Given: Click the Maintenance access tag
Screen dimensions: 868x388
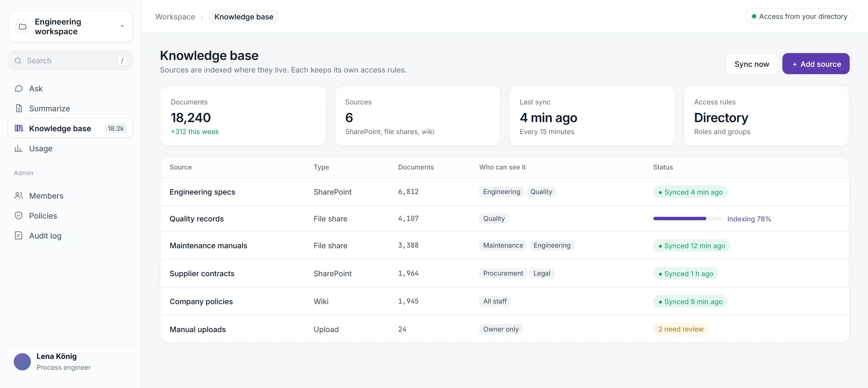Looking at the screenshot, I should click(x=503, y=245).
